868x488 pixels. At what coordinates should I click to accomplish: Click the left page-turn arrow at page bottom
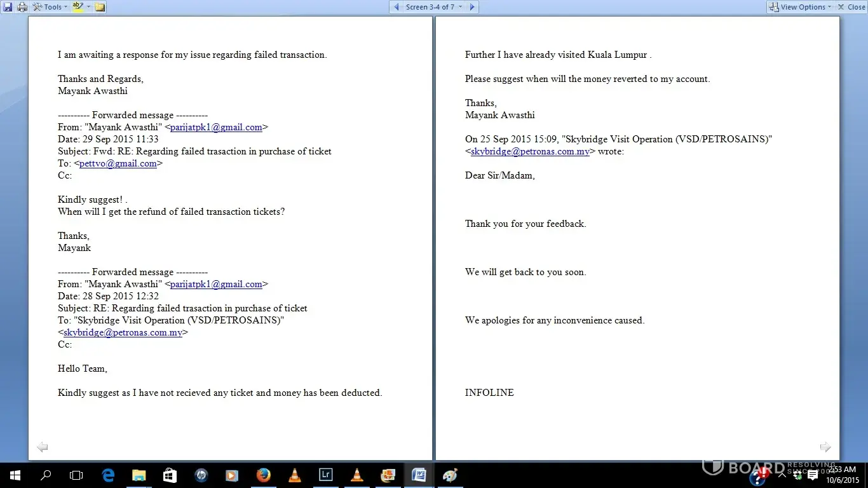43,447
